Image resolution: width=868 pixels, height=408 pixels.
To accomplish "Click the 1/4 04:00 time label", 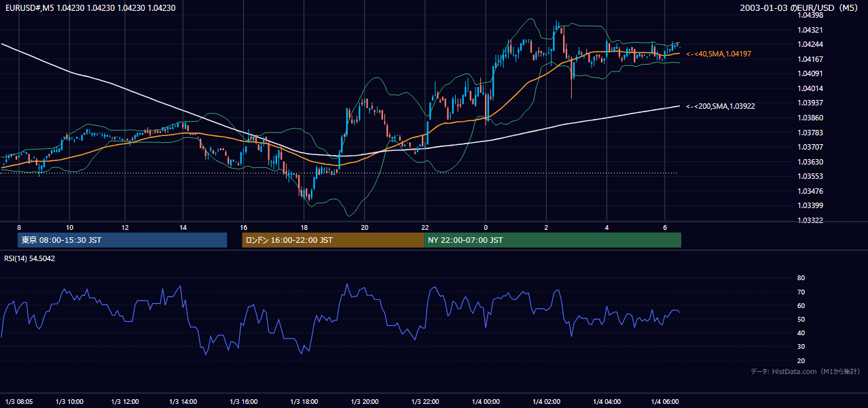I will tap(607, 402).
